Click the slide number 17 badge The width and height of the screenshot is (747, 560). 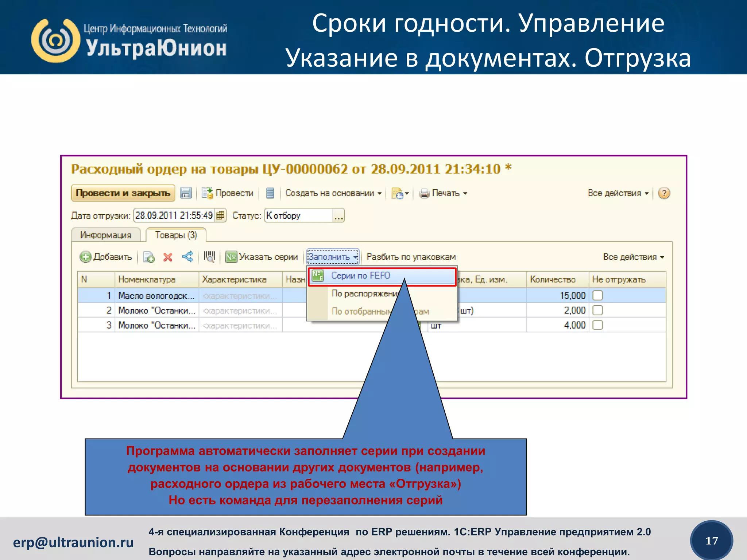712,541
